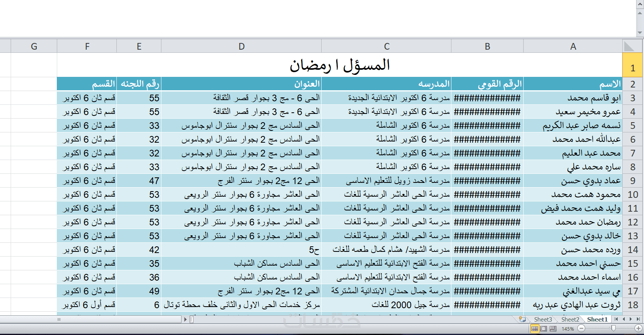The image size is (644, 335).
Task: Open the 145% zoom level dialog
Action: tap(567, 329)
